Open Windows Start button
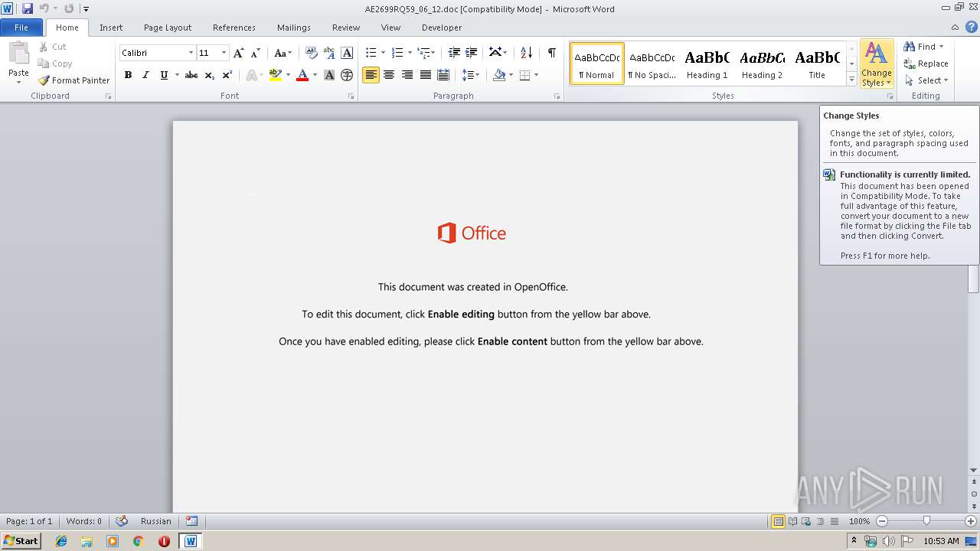The width and height of the screenshot is (980, 551). [x=21, y=541]
